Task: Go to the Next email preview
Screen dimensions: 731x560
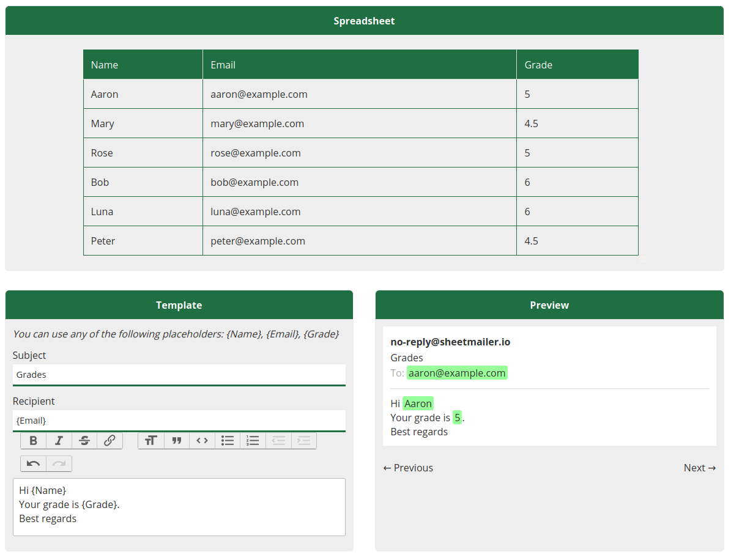Action: click(699, 468)
